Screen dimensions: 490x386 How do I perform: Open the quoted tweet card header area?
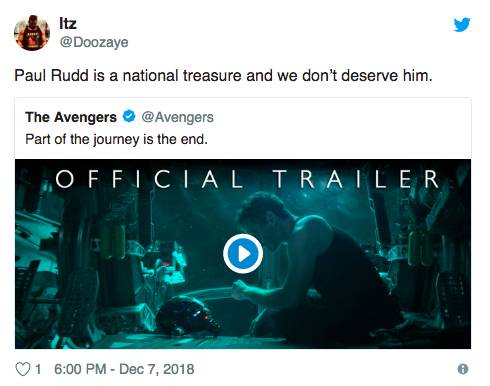[243, 128]
